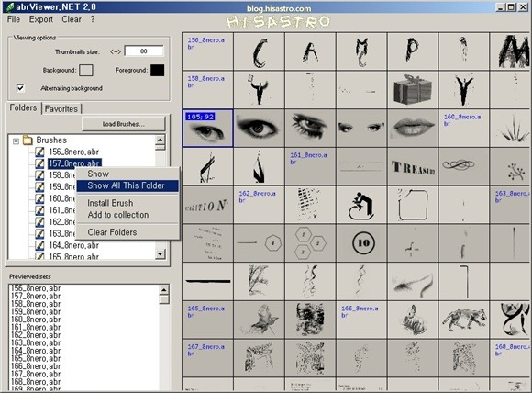532x393 pixels.
Task: Open the black Foreground color swatch
Action: 158,71
